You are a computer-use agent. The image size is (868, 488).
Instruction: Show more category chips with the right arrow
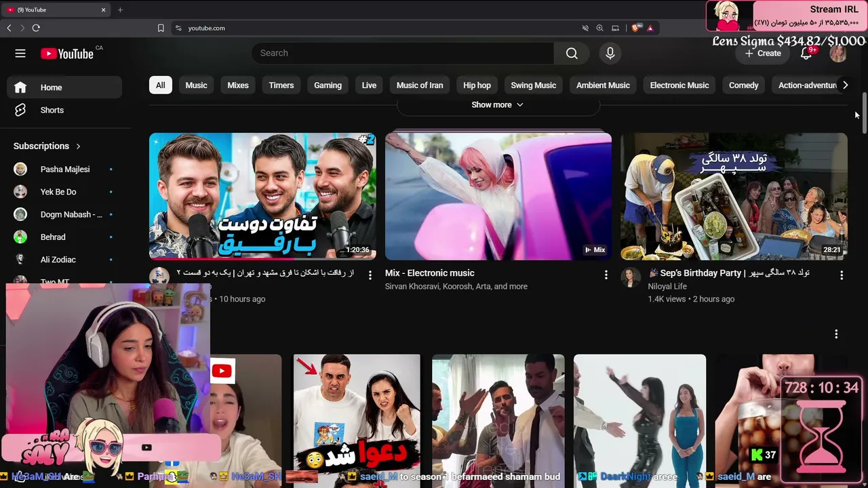point(845,85)
